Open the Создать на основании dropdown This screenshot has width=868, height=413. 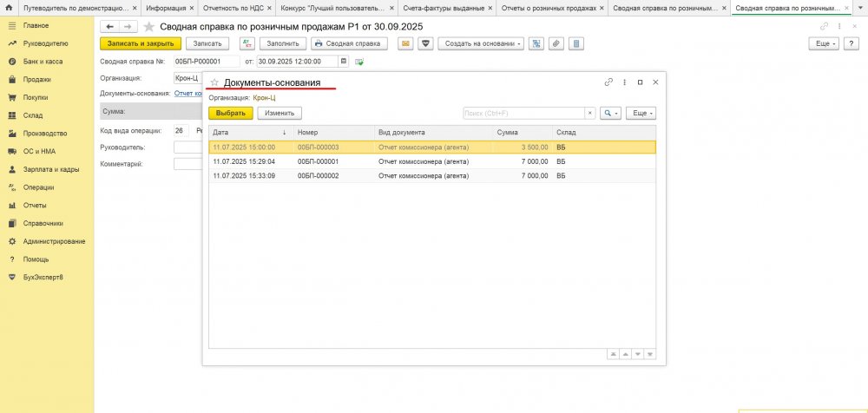click(x=481, y=43)
